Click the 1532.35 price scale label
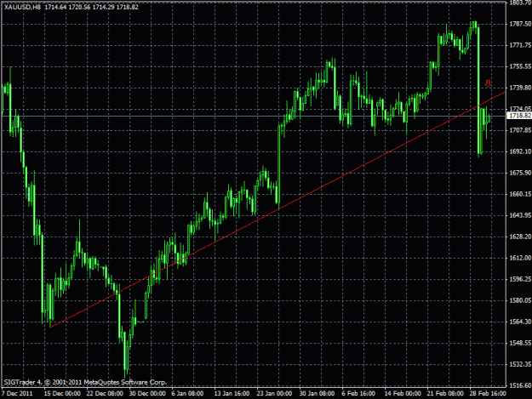Screen dimensions: 532x399 (520, 364)
